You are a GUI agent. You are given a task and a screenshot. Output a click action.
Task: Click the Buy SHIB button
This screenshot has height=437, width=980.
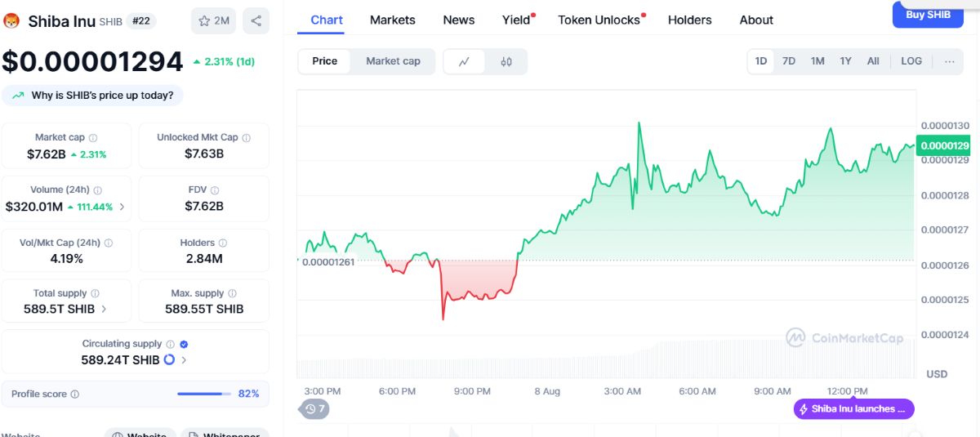tap(928, 14)
